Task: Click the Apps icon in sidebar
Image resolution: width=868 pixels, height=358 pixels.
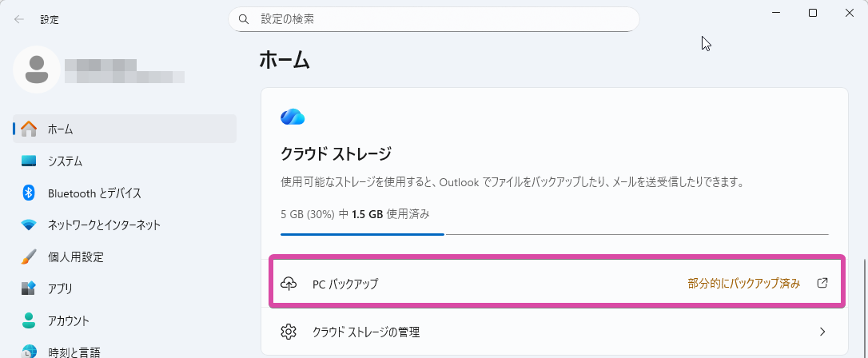Action: 29,288
